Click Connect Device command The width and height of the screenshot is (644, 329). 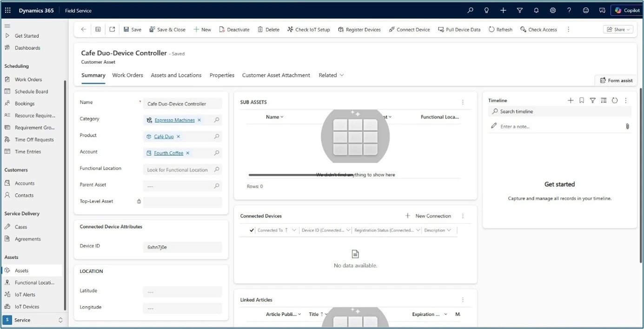click(410, 29)
